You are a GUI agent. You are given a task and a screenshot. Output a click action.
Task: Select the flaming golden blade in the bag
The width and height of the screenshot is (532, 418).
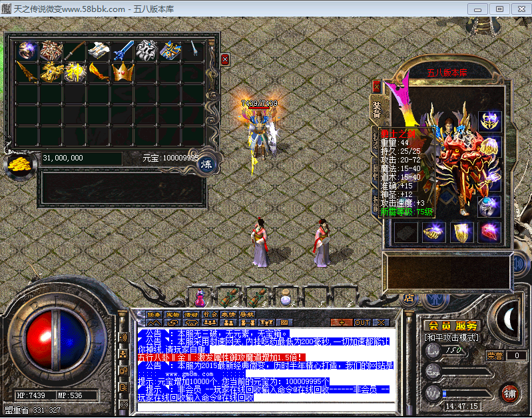point(99,72)
